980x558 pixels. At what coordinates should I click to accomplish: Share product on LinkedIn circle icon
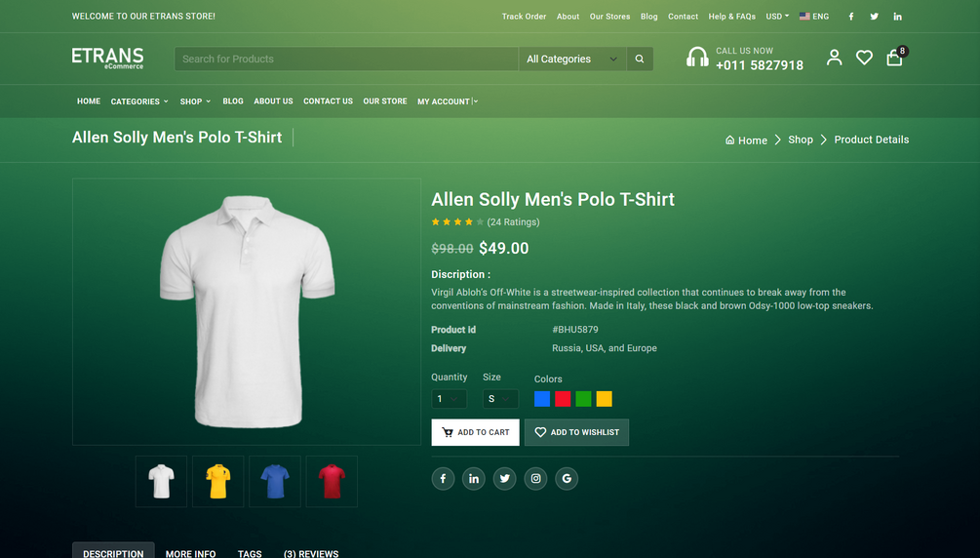pos(474,479)
